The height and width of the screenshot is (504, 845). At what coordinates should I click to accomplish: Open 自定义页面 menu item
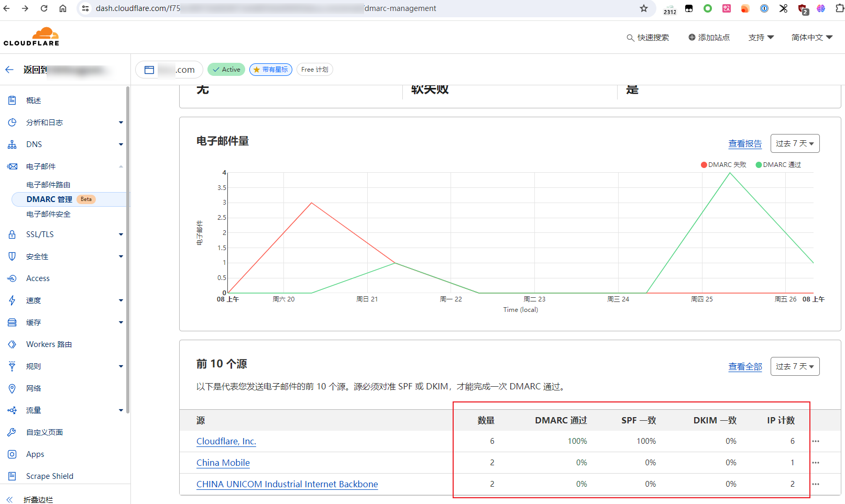point(45,432)
